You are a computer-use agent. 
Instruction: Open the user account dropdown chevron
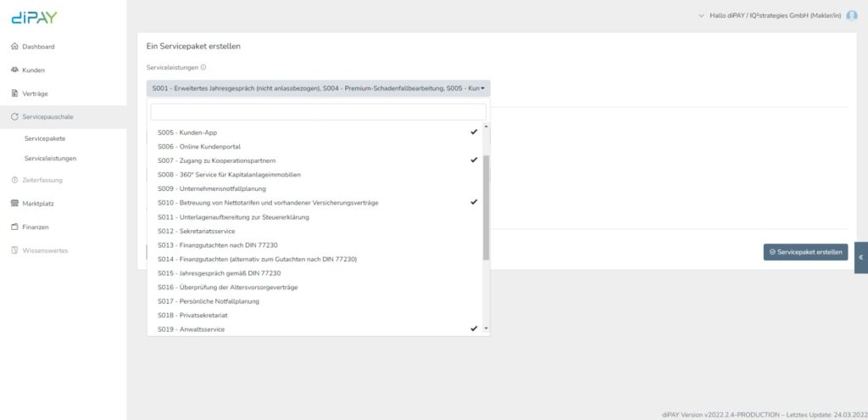701,15
